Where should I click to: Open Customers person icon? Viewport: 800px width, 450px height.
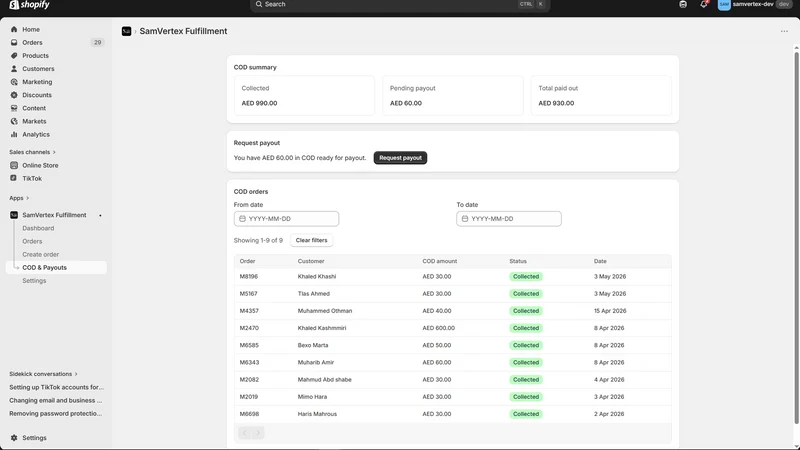tap(14, 69)
